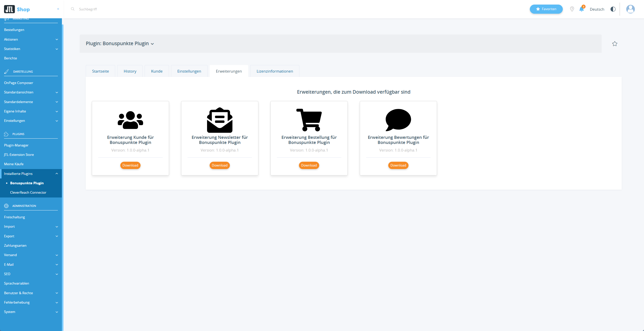Expand Benutzer & Rechte menu

(31, 293)
